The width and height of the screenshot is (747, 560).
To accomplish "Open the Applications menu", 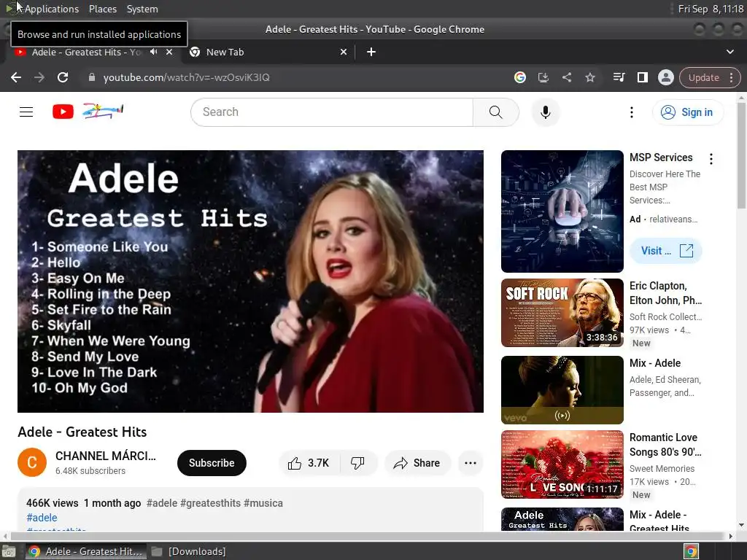I will [52, 9].
